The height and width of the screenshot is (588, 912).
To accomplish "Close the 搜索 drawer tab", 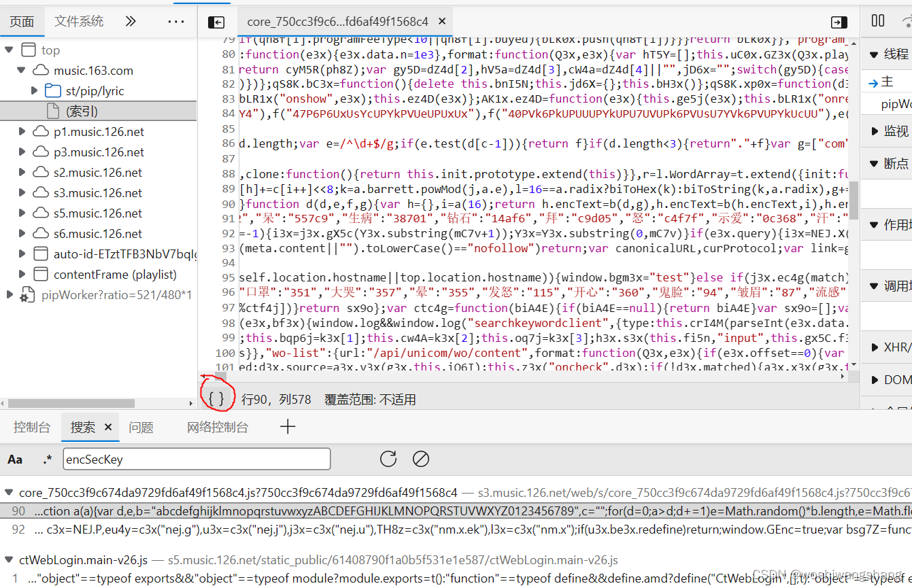I will pos(107,428).
